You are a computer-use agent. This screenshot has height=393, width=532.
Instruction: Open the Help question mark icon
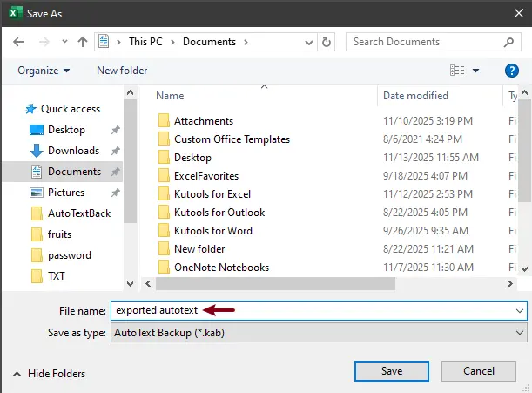click(x=512, y=71)
